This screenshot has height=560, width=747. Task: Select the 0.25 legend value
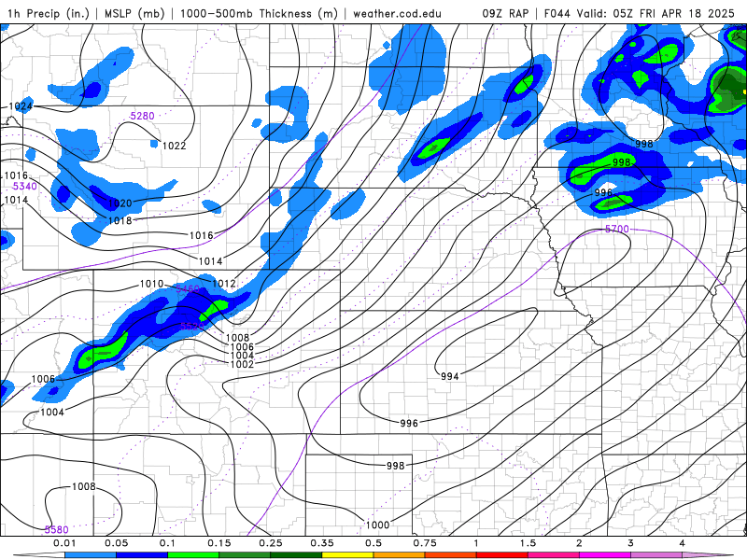[271, 543]
